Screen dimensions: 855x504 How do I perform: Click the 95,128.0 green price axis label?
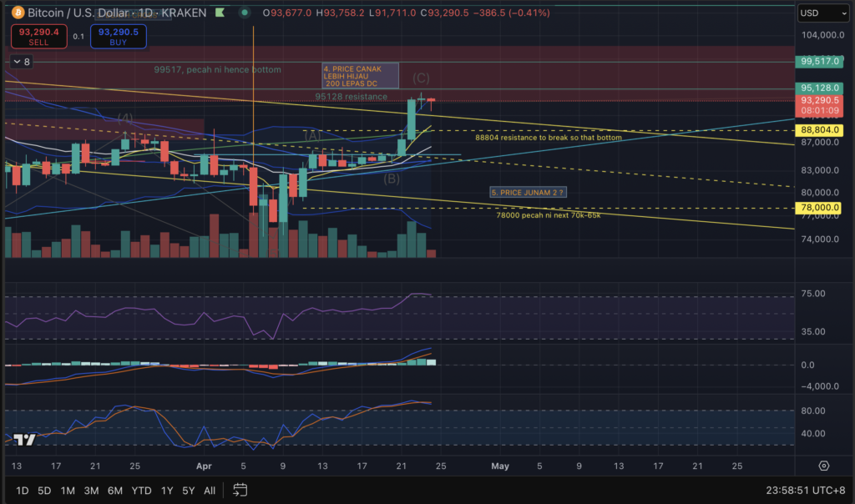(x=820, y=88)
